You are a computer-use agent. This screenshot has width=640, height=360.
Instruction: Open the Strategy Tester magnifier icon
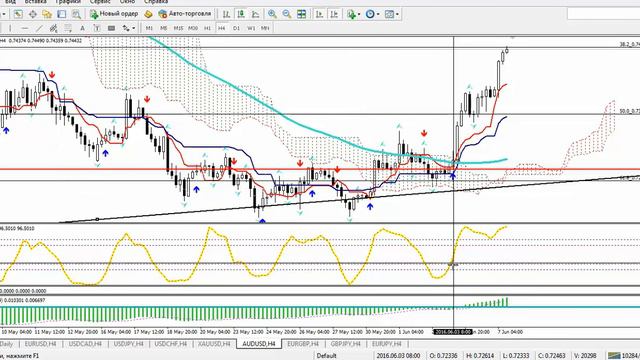pyautogui.click(x=76, y=14)
